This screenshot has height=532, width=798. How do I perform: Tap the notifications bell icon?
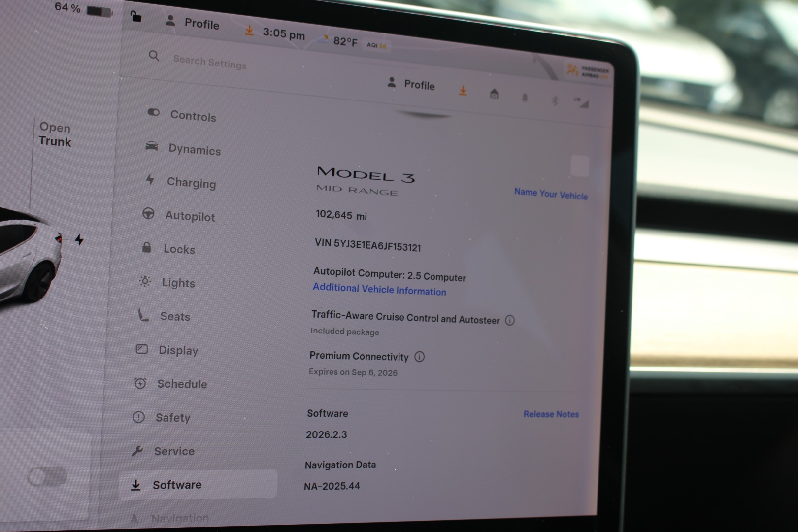pos(525,98)
